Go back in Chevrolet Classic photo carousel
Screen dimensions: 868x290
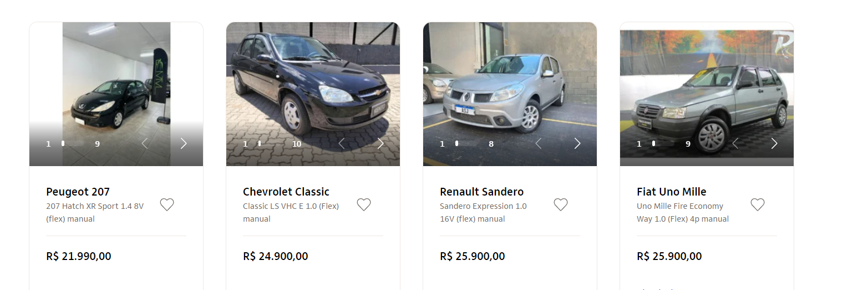[x=342, y=144]
